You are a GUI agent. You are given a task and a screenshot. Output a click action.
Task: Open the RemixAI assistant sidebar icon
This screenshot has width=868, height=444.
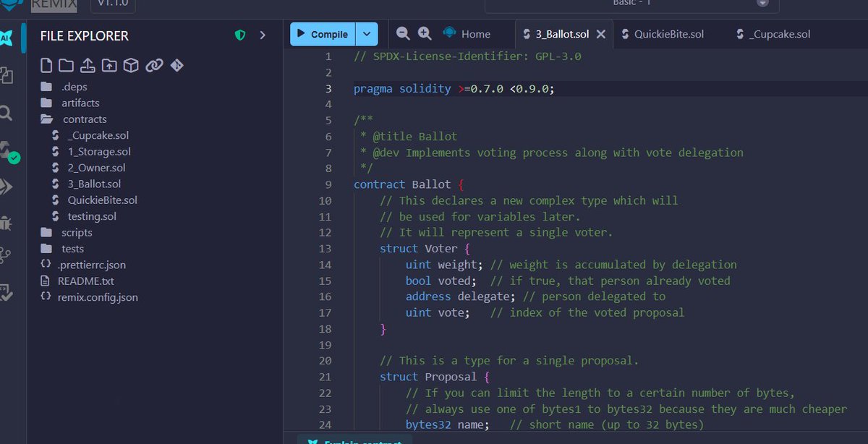click(x=6, y=38)
